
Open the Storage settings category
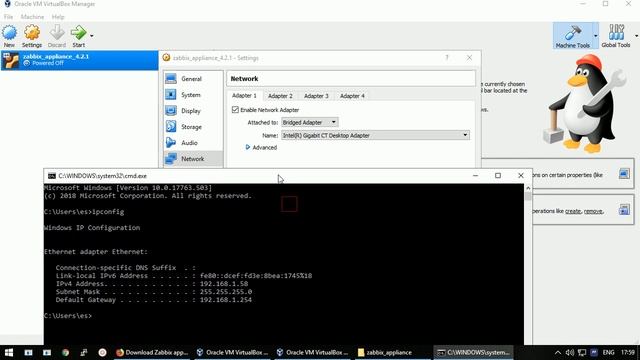click(x=193, y=127)
